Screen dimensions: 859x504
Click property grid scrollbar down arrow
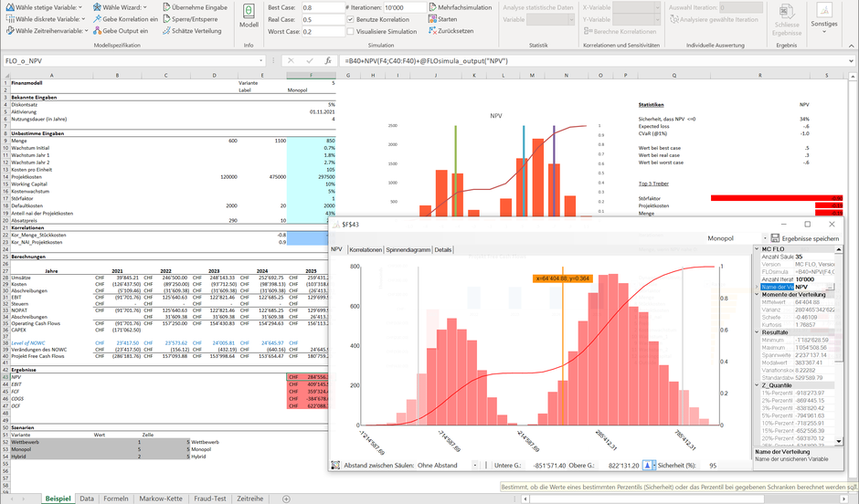tap(839, 441)
